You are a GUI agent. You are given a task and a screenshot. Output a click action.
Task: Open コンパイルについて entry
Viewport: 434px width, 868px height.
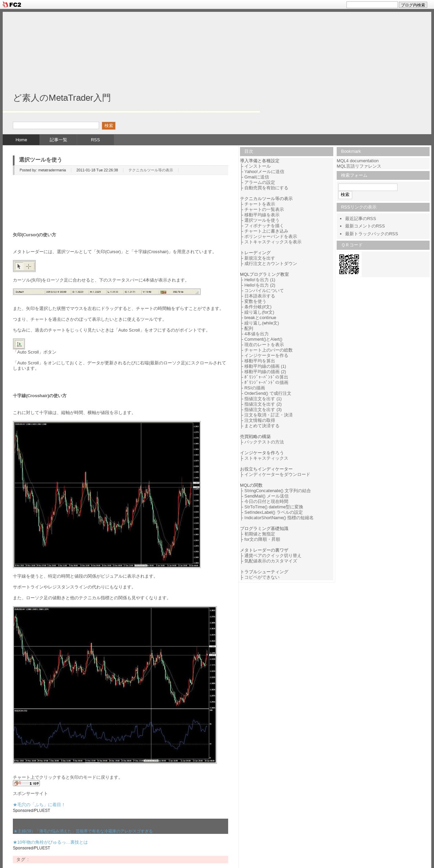tap(264, 291)
